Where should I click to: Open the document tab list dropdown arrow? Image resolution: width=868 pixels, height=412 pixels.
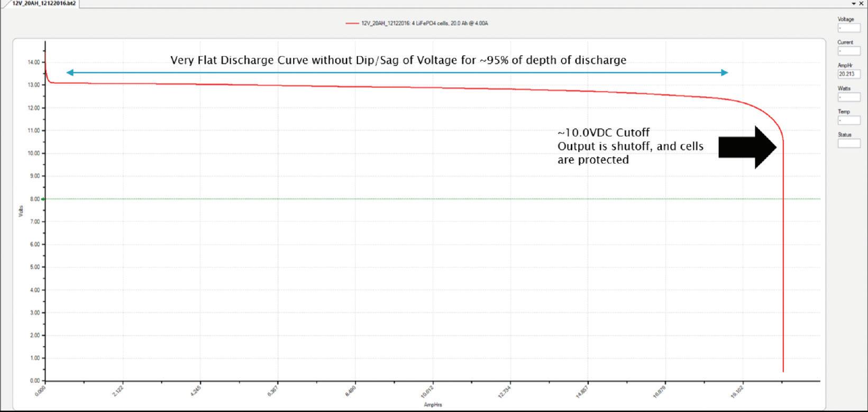[854, 4]
